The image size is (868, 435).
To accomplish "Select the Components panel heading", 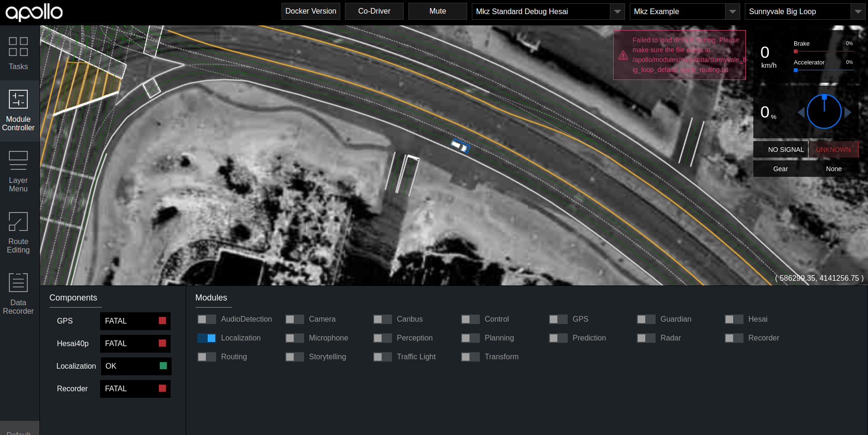I will click(x=73, y=298).
